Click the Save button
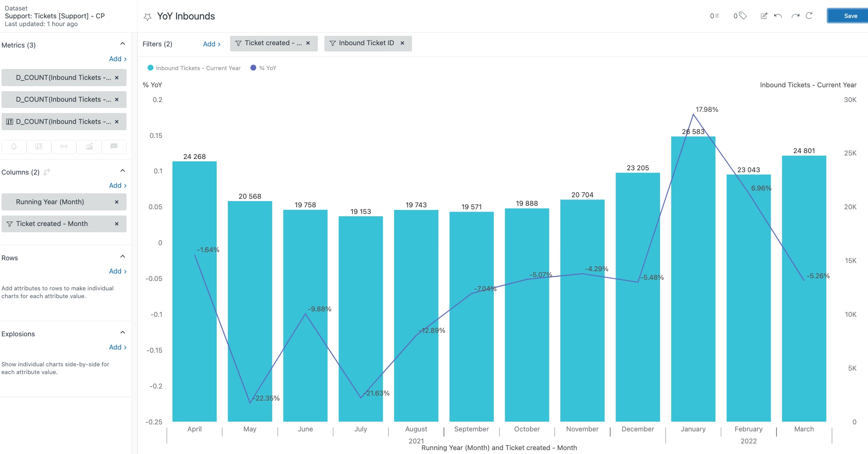 coord(850,16)
